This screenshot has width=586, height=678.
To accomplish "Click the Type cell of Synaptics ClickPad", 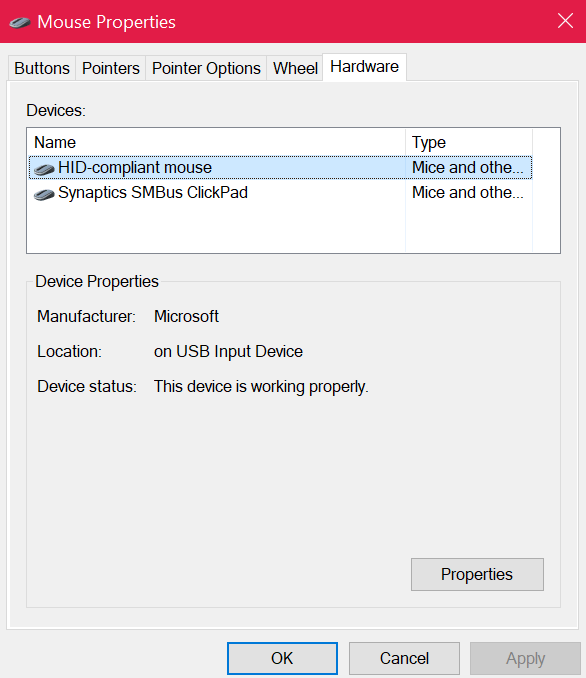I will click(x=468, y=192).
